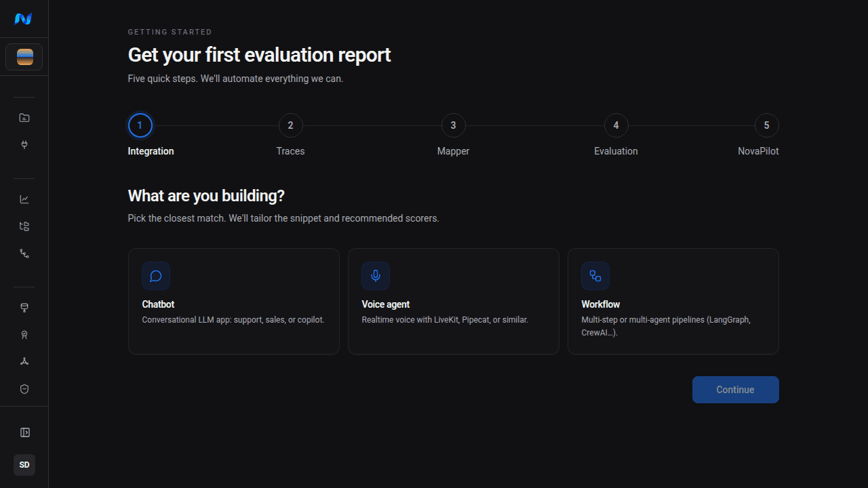Open the line chart icon in sidebar
The width and height of the screenshot is (868, 488).
tap(24, 199)
